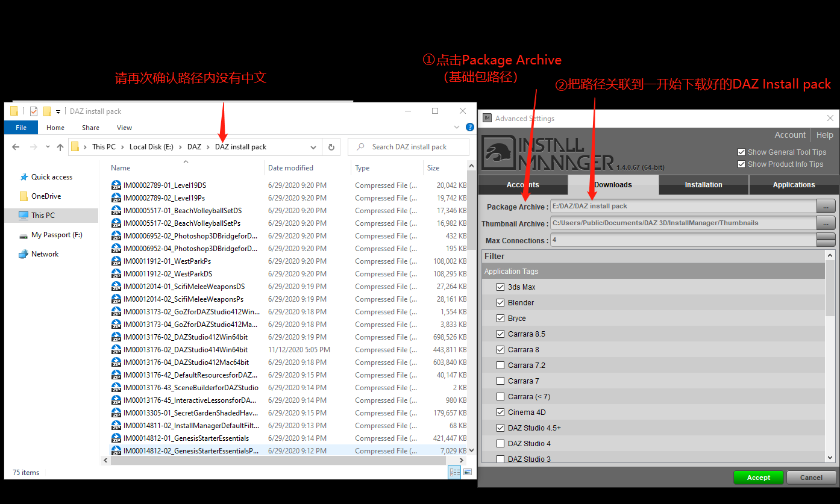Click the back arrow in File Explorer
840x504 pixels.
point(16,147)
